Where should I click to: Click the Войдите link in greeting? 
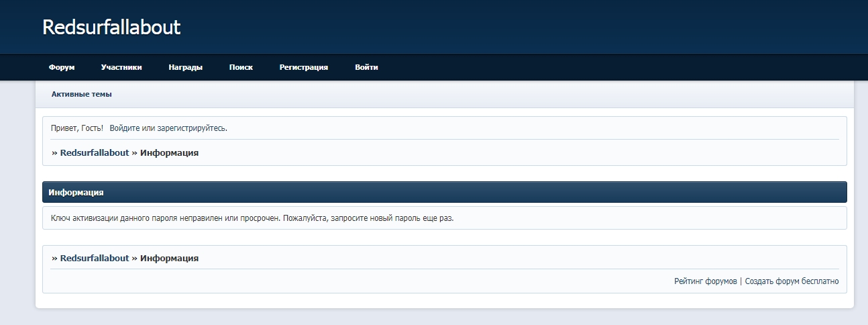click(125, 128)
